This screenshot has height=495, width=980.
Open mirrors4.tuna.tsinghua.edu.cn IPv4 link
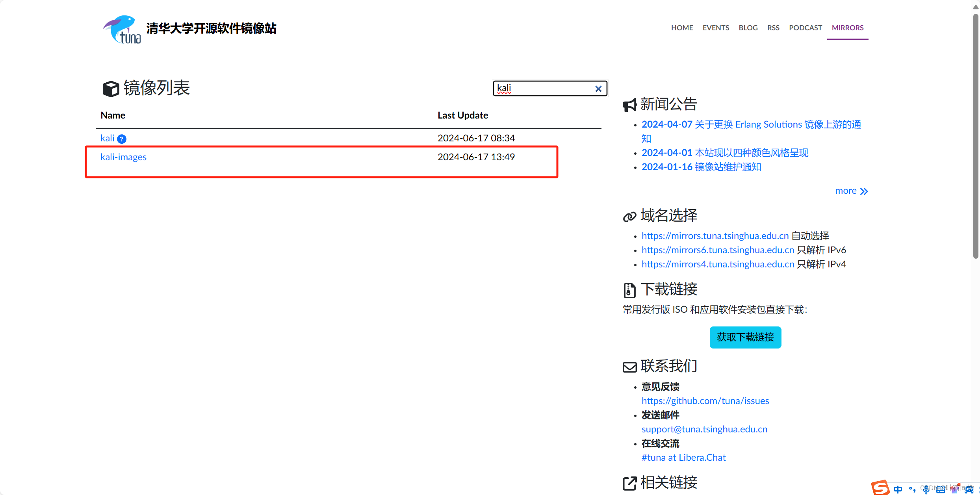718,264
